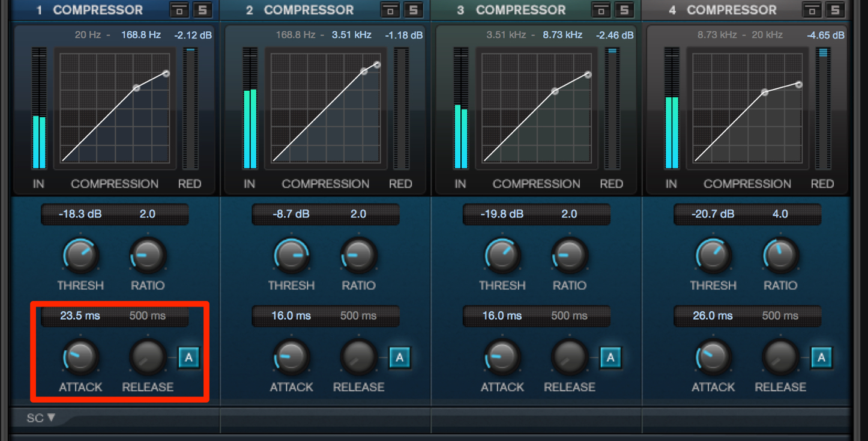Expand the SC side-chain section
Viewport: 868px width, 441px height.
41,418
